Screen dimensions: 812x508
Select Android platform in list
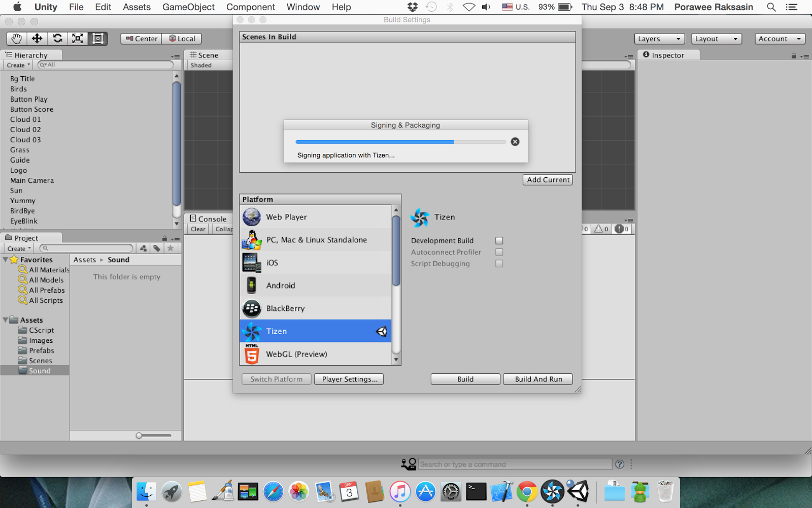point(316,285)
